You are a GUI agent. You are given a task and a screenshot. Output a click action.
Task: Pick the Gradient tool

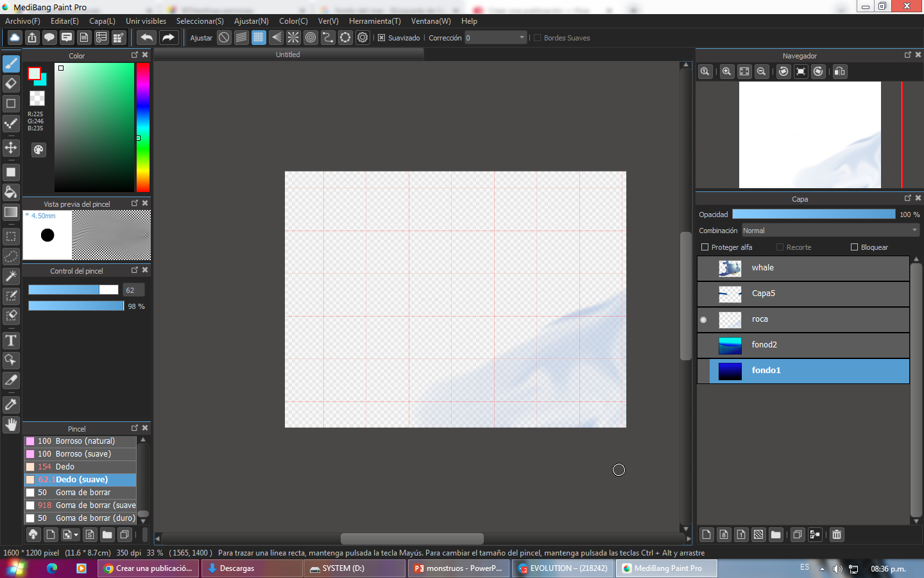tap(11, 212)
